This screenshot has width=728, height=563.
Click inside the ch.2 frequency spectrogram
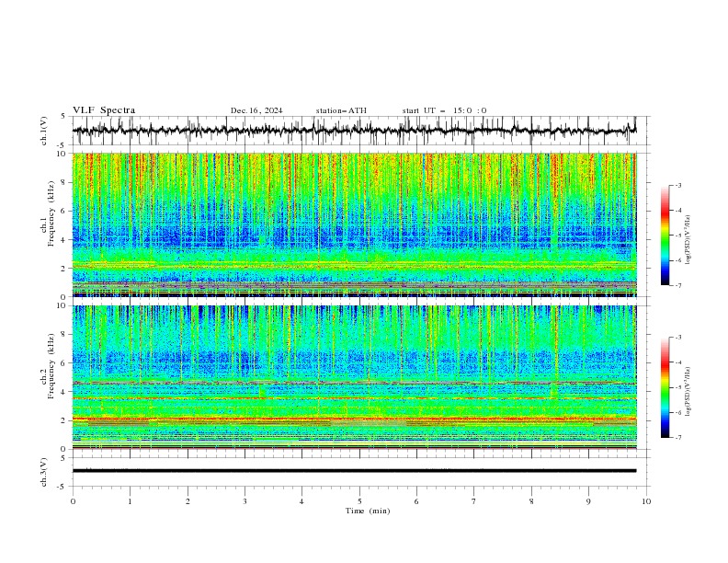pos(355,377)
